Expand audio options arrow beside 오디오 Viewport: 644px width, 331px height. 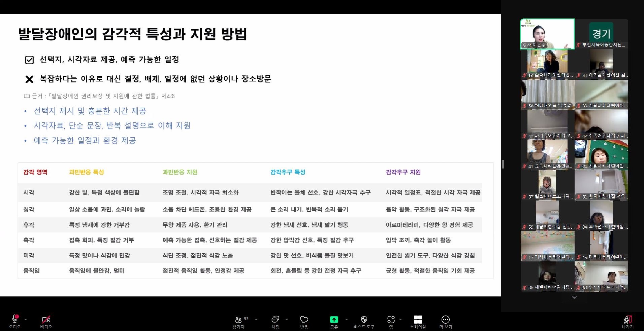coord(26,320)
